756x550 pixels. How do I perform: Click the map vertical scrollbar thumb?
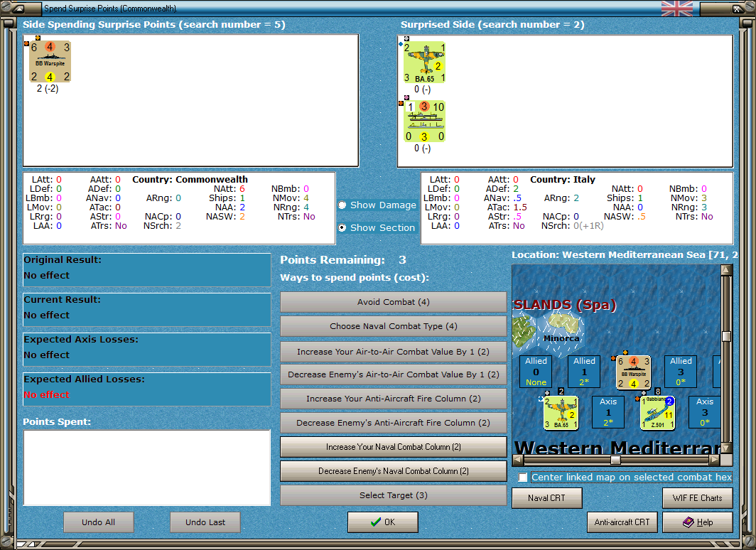point(726,336)
